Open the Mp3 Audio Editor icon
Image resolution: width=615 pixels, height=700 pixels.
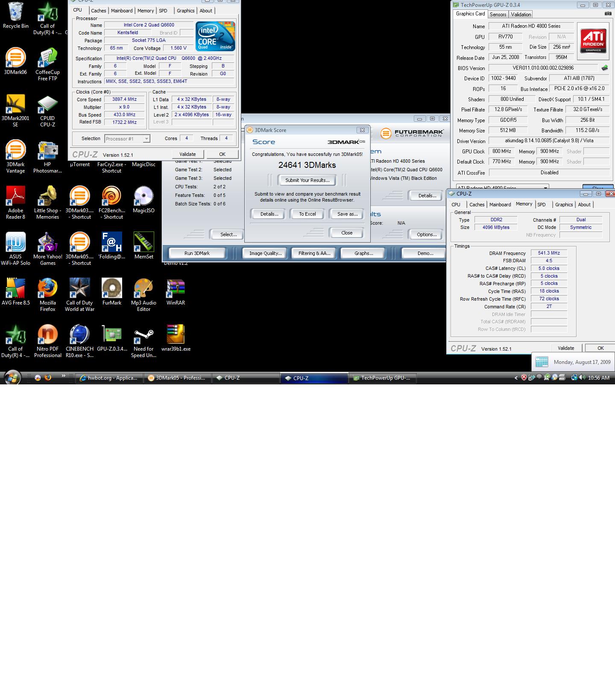point(143,295)
